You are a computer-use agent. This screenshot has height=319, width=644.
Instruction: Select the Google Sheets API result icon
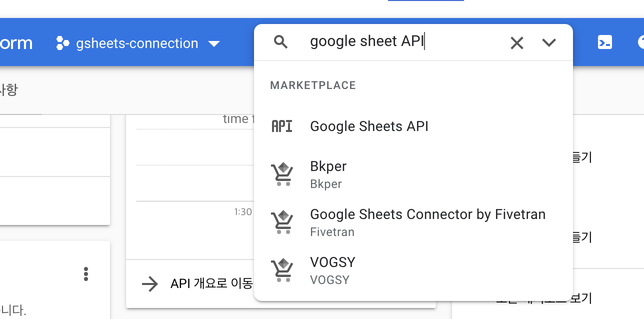click(282, 126)
